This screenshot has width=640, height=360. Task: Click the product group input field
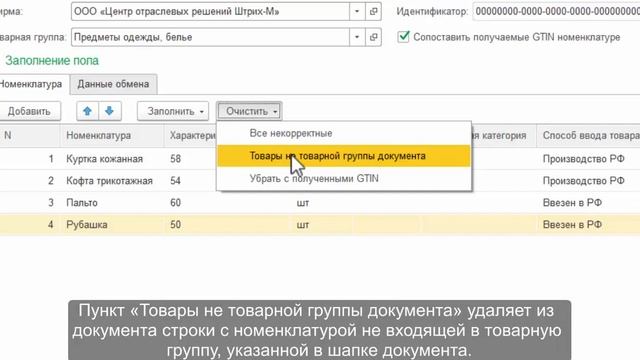tap(210, 37)
